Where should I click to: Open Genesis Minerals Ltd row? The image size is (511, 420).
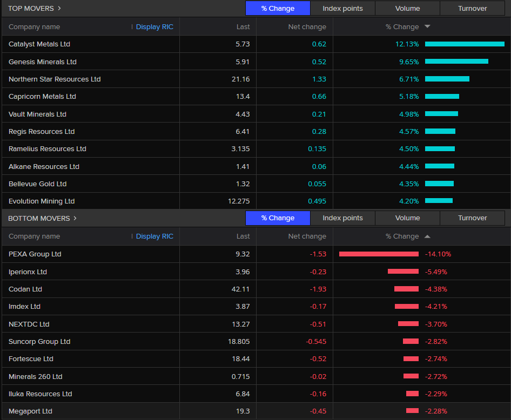[256, 62]
